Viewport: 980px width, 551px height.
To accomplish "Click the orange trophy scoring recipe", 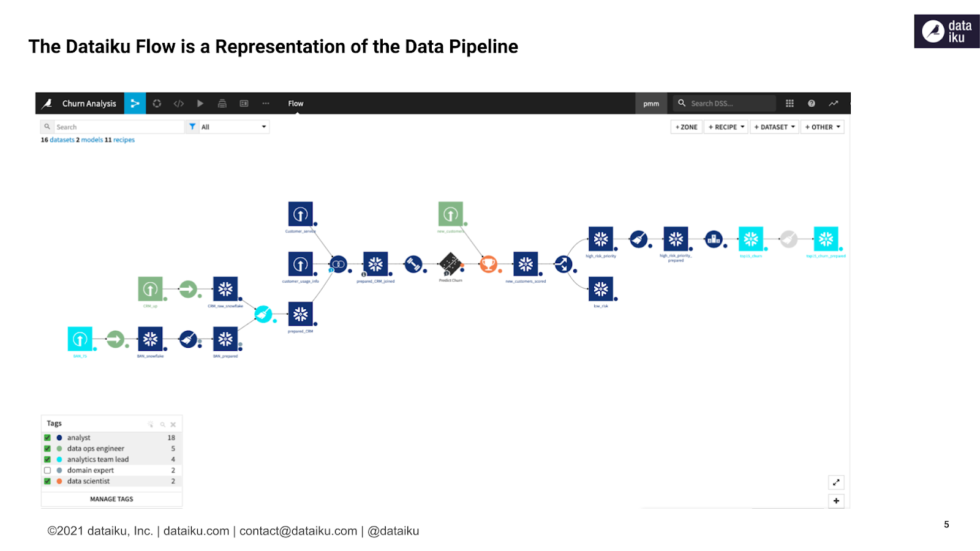I will point(488,264).
